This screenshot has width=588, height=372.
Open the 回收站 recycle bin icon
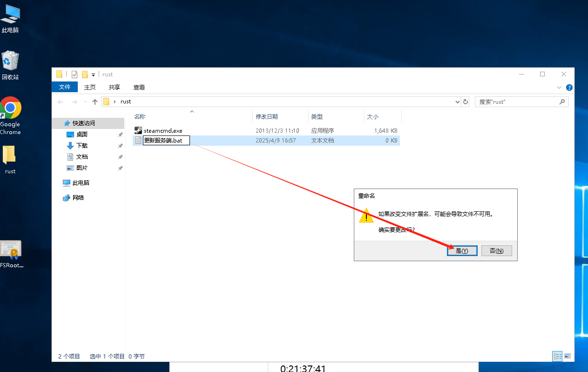[x=10, y=65]
